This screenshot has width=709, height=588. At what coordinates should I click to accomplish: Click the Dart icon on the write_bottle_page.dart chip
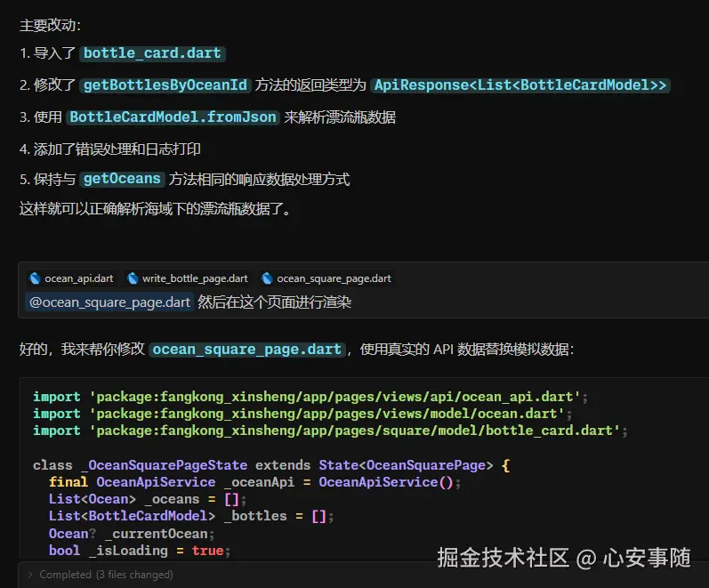(133, 278)
